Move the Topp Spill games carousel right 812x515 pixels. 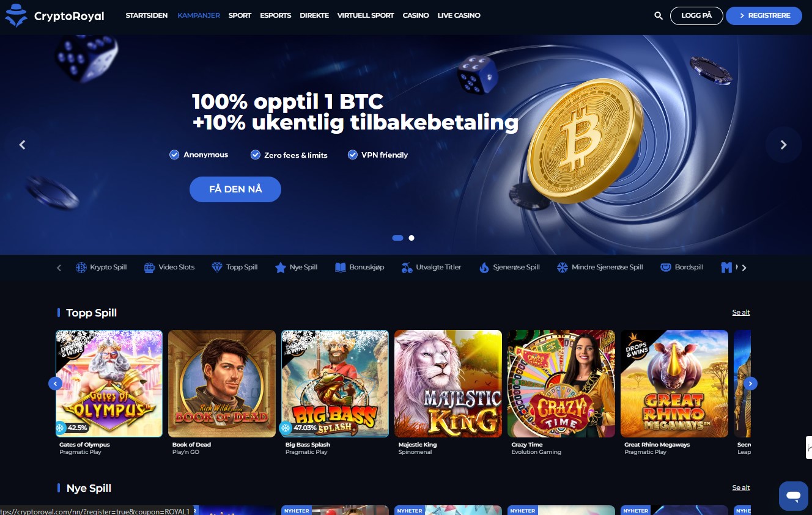click(x=751, y=384)
